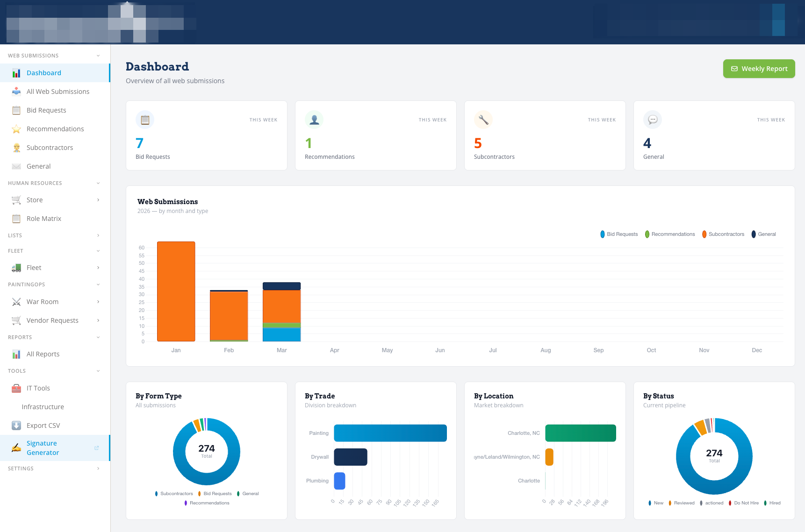
Task: Open the Role Matrix page
Action: click(55, 219)
